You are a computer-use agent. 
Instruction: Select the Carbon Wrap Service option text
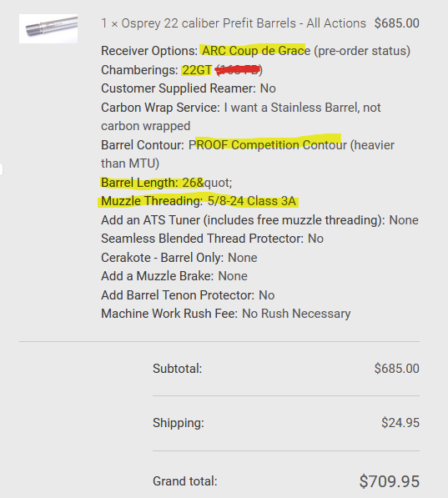tap(241, 117)
